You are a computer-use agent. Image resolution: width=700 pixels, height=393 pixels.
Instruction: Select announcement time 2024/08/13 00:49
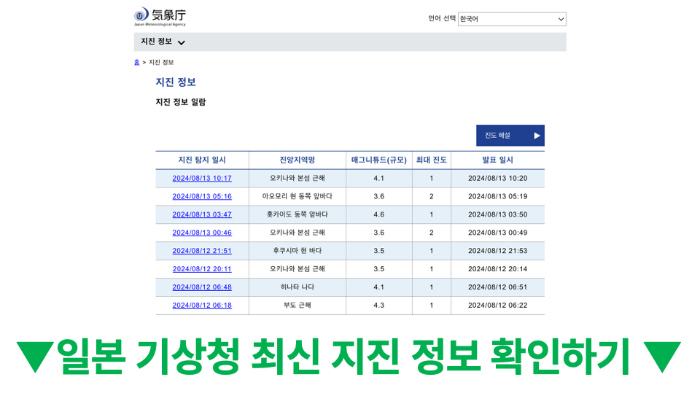tap(498, 233)
